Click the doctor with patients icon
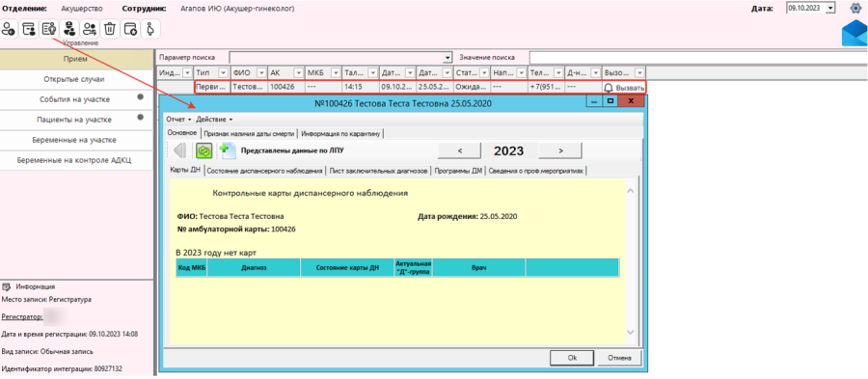 69,29
